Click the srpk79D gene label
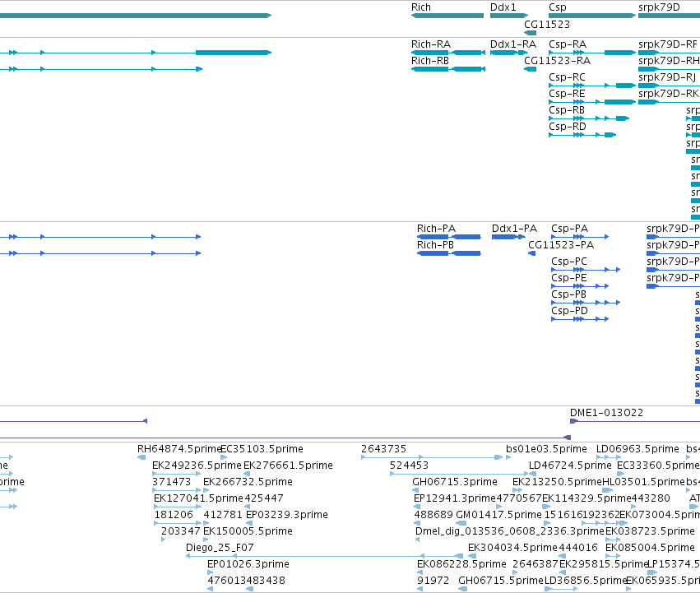Image resolution: width=700 pixels, height=593 pixels. 660,7
